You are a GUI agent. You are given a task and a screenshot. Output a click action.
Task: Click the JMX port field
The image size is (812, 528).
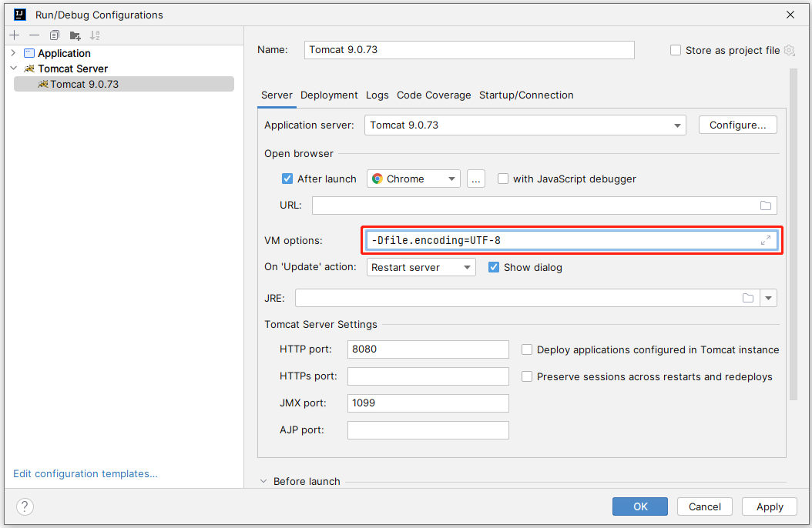click(x=428, y=403)
